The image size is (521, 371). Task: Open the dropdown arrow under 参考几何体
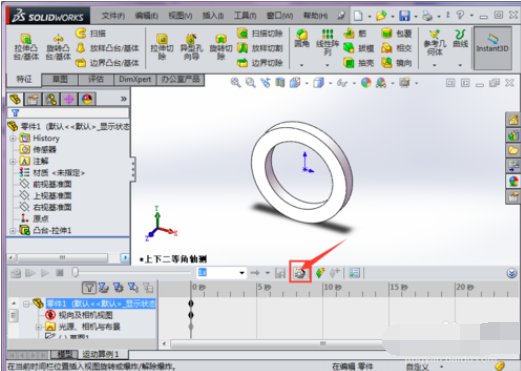click(435, 65)
